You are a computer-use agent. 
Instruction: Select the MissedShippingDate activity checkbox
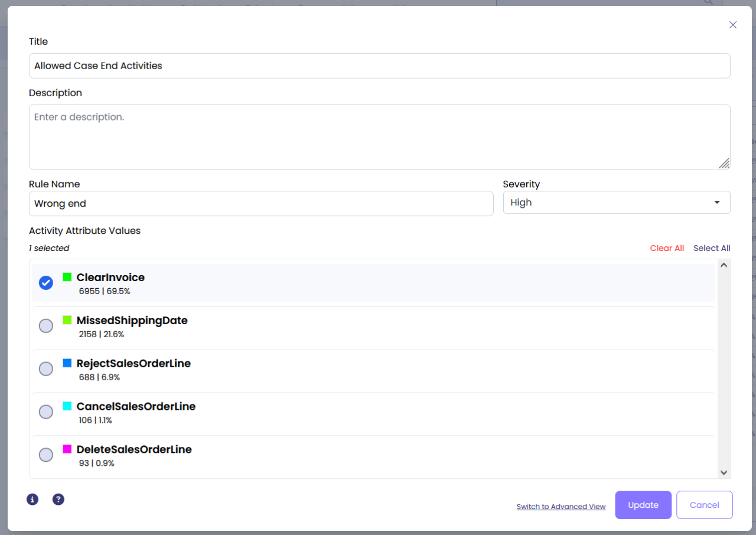[46, 326]
